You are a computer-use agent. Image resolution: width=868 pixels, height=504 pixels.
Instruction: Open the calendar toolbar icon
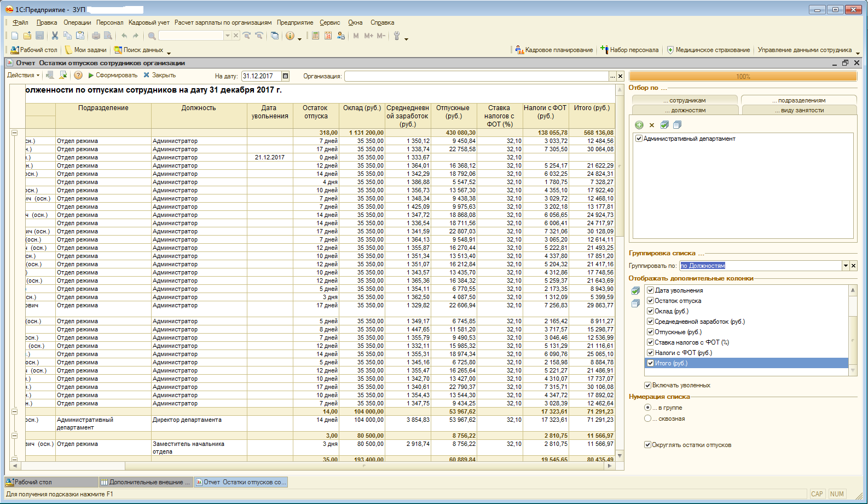point(328,36)
